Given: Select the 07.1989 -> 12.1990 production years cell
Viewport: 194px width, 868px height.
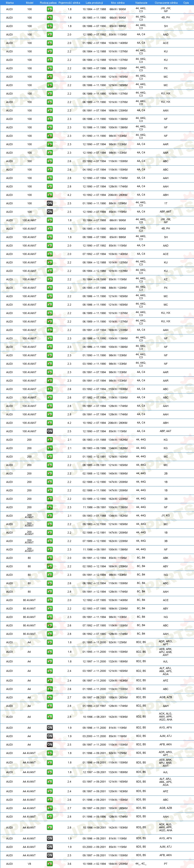Looking at the screenshot, I should [x=94, y=541].
